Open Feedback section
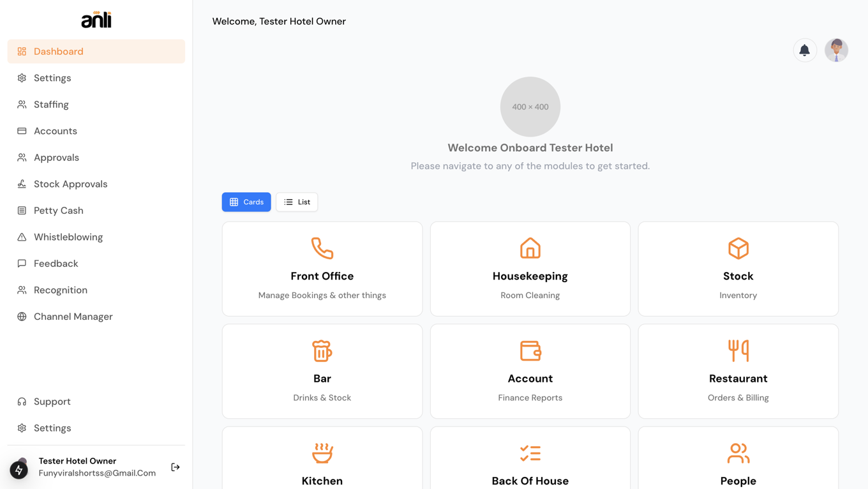Image resolution: width=868 pixels, height=489 pixels. pyautogui.click(x=96, y=264)
